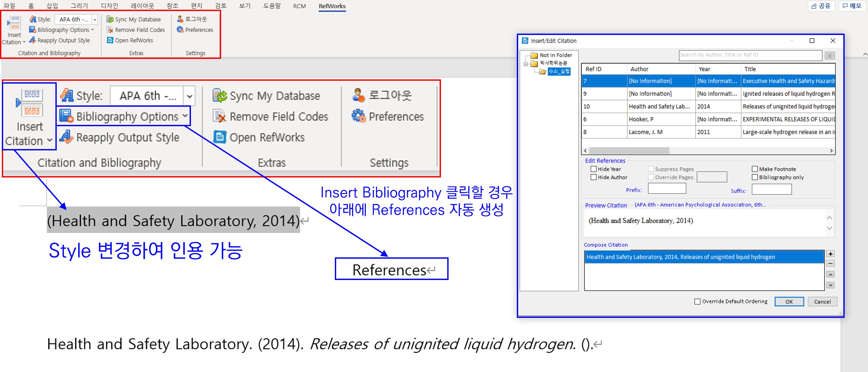The width and height of the screenshot is (868, 372).
Task: Click the Suffix input field
Action: point(771,189)
